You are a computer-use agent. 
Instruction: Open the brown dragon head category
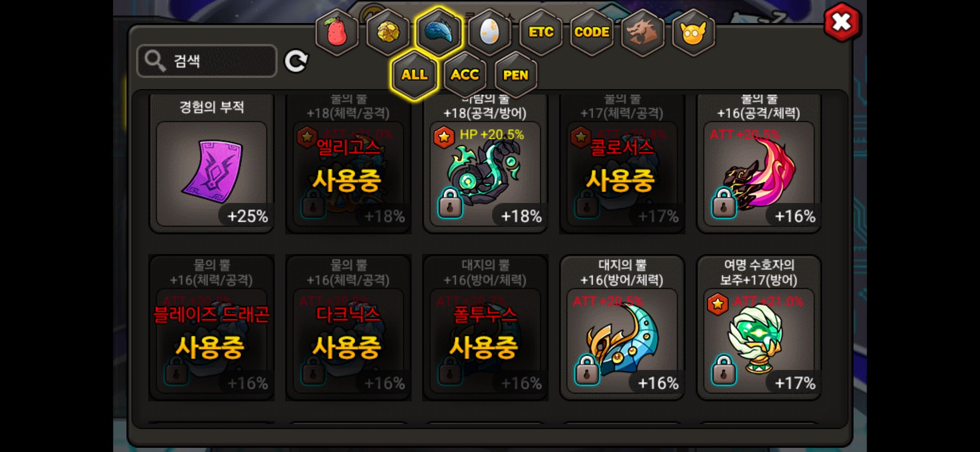click(x=642, y=32)
